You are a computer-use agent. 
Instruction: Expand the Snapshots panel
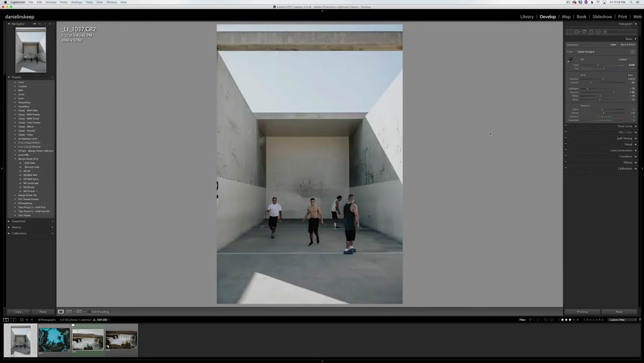pyautogui.click(x=19, y=221)
